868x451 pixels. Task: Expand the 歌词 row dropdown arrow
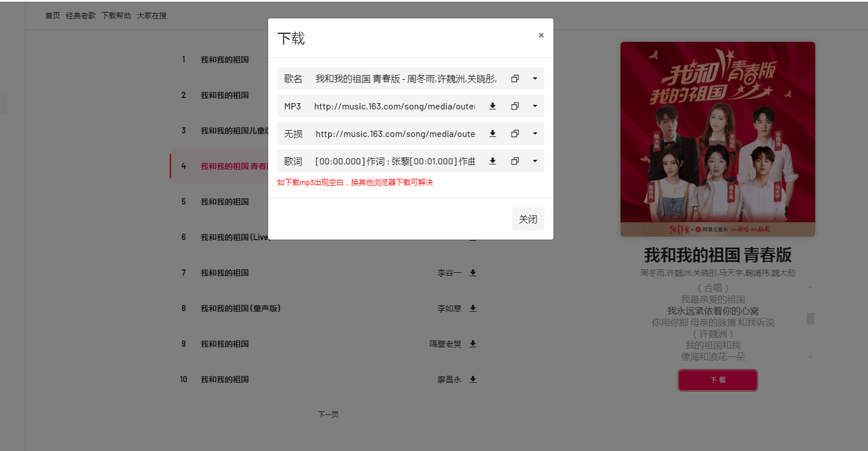pos(535,161)
